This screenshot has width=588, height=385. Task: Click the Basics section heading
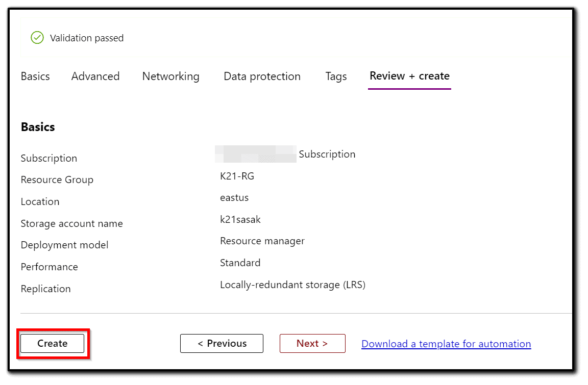pyautogui.click(x=38, y=127)
